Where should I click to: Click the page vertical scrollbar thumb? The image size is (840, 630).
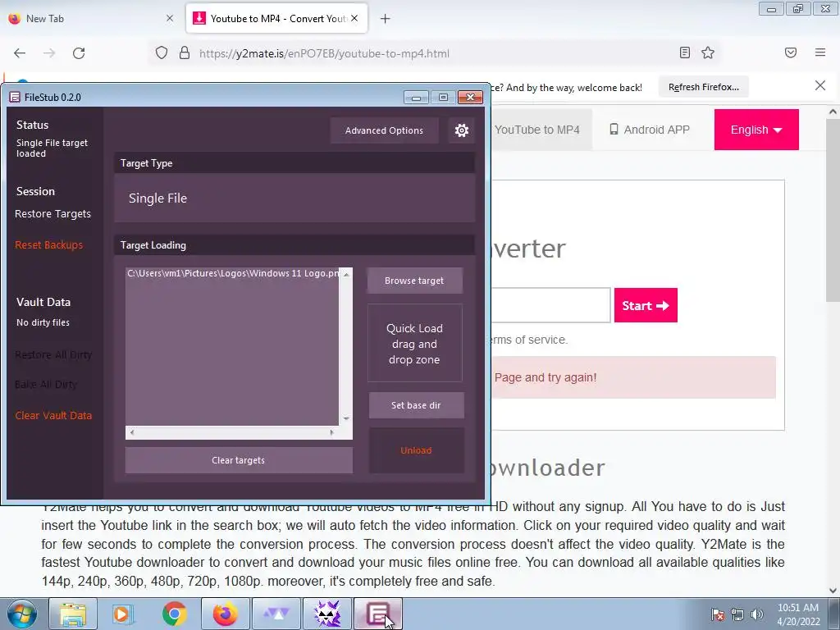point(833,210)
